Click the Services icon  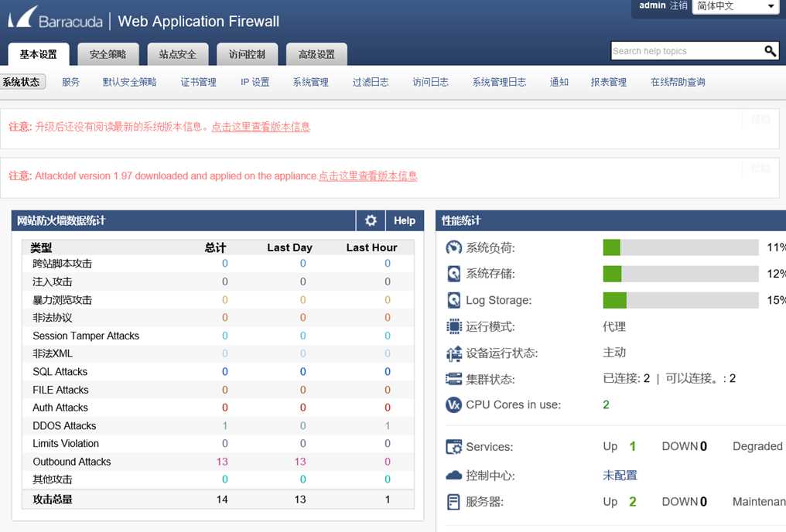(453, 446)
